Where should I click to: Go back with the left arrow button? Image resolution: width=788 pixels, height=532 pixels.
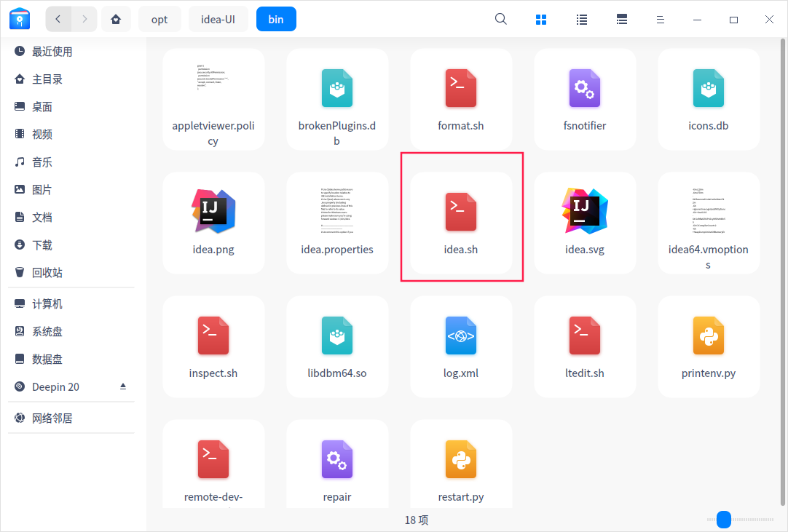coord(58,19)
